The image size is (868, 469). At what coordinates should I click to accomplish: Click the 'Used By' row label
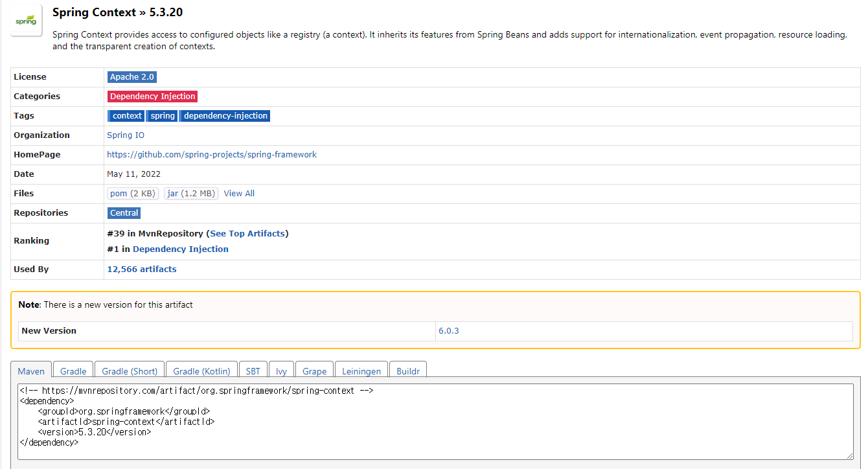[x=31, y=269]
